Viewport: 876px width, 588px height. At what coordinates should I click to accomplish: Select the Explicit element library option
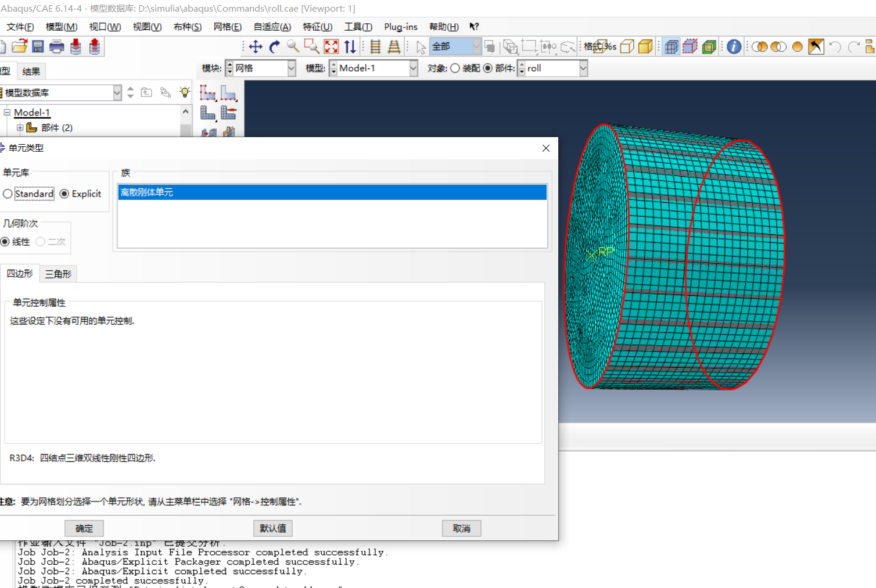pos(64,194)
